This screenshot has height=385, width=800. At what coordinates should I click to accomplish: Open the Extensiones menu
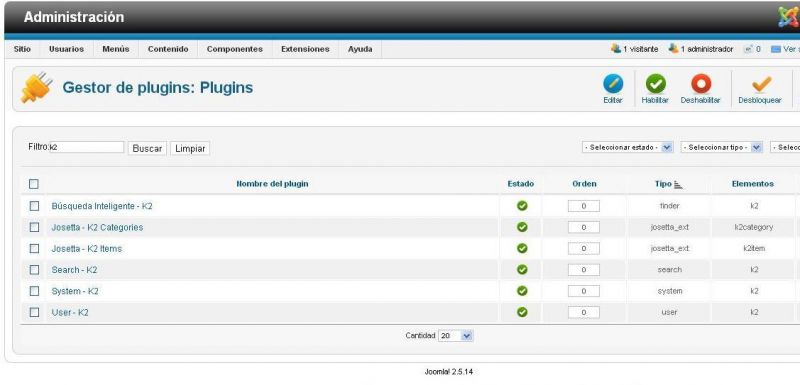305,49
